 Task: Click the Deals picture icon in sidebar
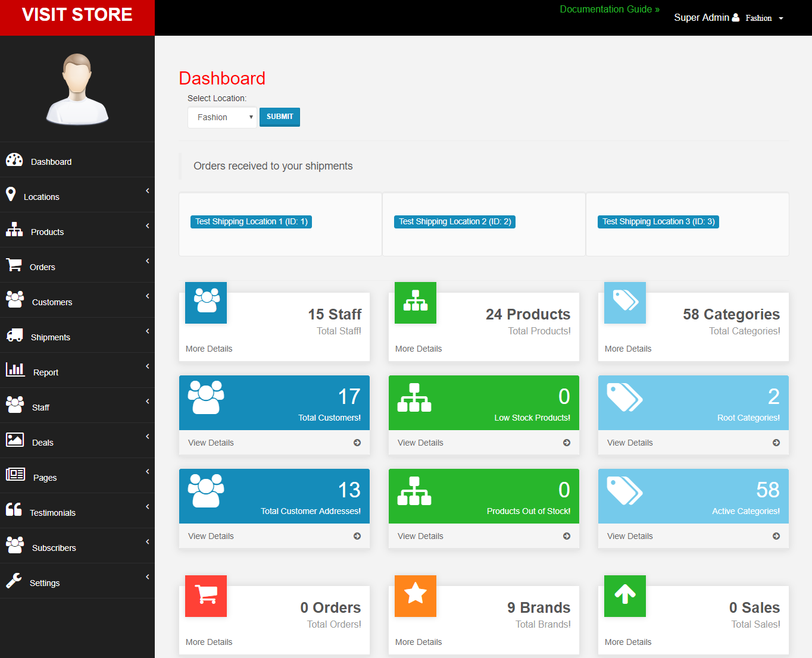pyautogui.click(x=14, y=440)
